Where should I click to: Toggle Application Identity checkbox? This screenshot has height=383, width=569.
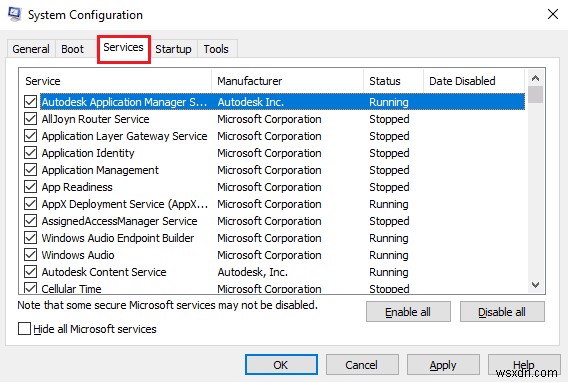point(30,153)
